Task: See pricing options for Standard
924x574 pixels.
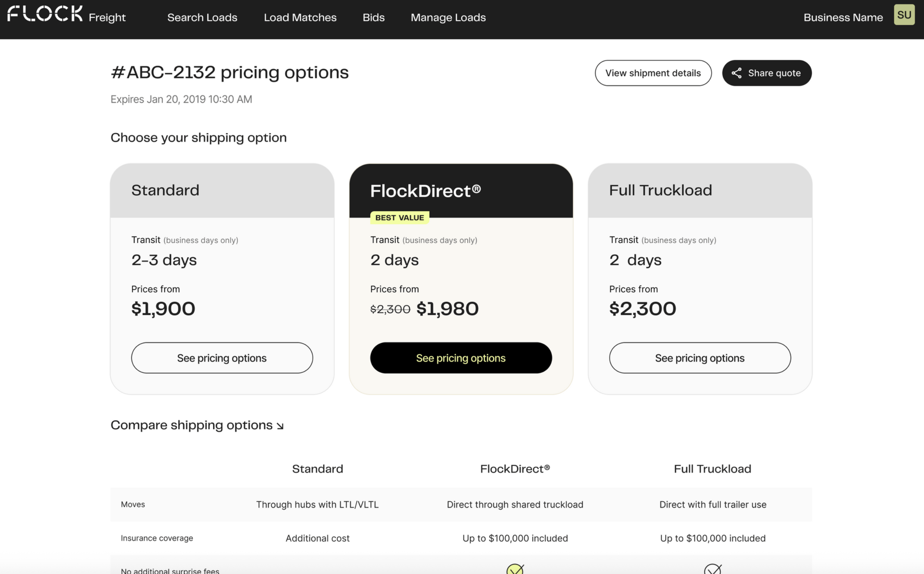Action: pos(222,358)
